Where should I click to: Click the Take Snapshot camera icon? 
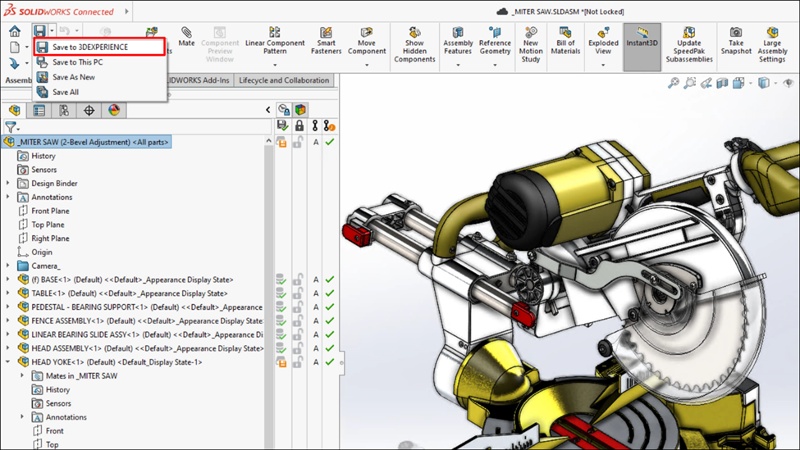coord(735,34)
